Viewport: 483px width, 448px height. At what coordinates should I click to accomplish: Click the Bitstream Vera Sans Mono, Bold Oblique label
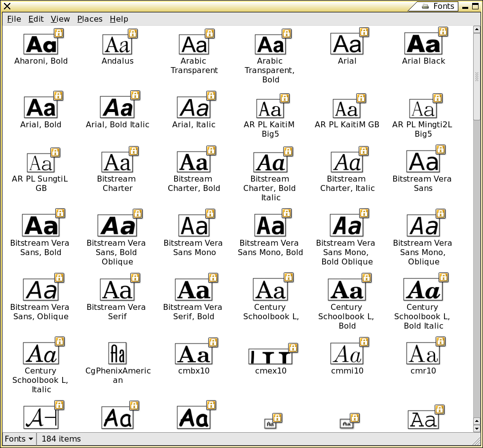click(346, 252)
